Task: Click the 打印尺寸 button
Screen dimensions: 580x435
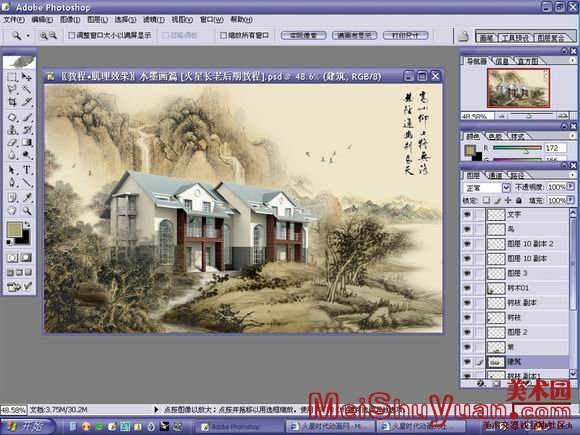Action: point(405,36)
